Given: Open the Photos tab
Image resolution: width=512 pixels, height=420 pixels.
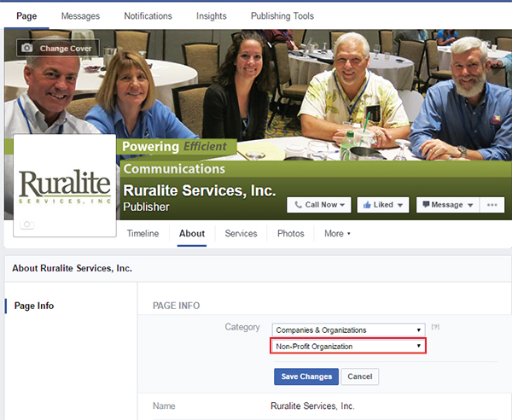Looking at the screenshot, I should (290, 233).
